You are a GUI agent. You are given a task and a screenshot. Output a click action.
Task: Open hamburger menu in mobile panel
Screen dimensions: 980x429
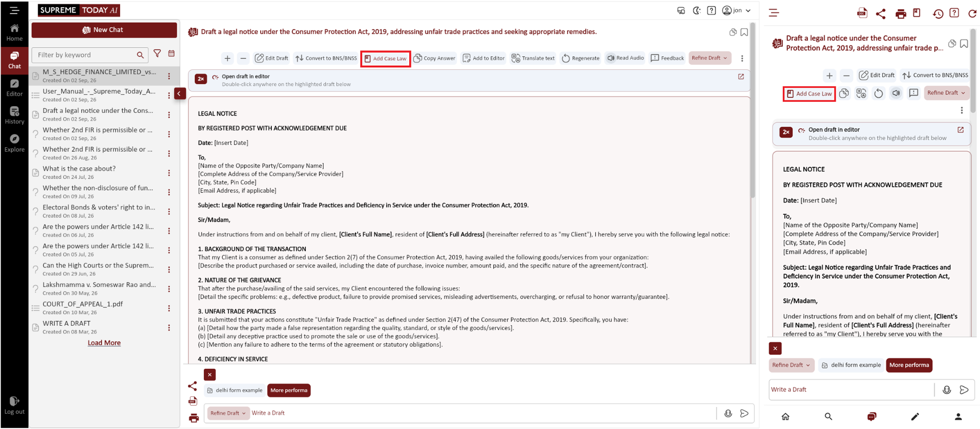(x=774, y=13)
